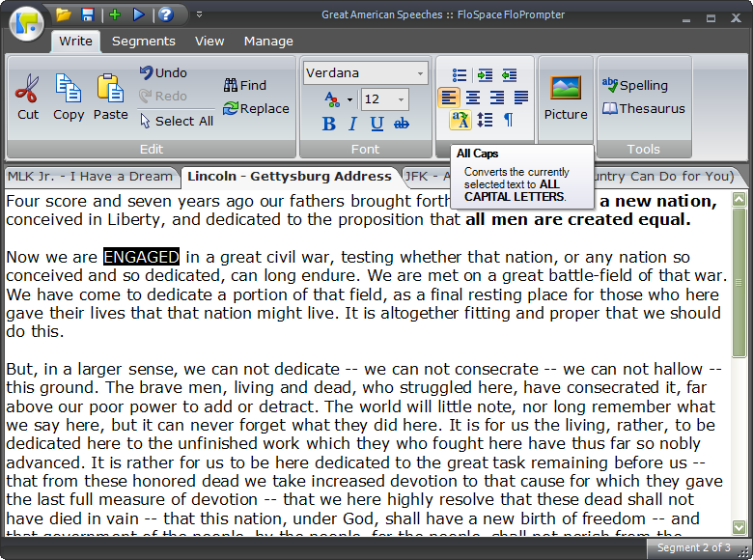Undo the last action
This screenshot has height=560, width=753.
pos(163,72)
